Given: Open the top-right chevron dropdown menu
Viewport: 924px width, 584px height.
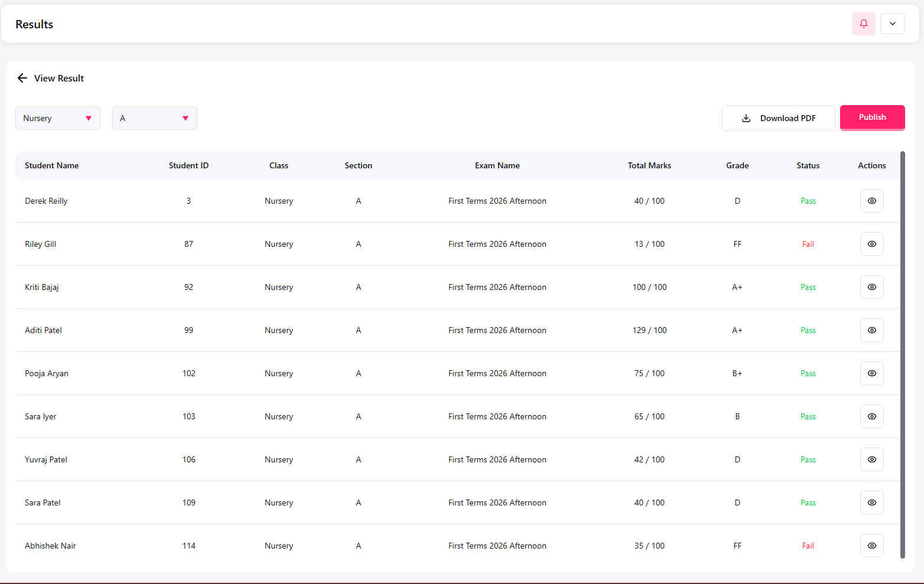Looking at the screenshot, I should point(892,24).
